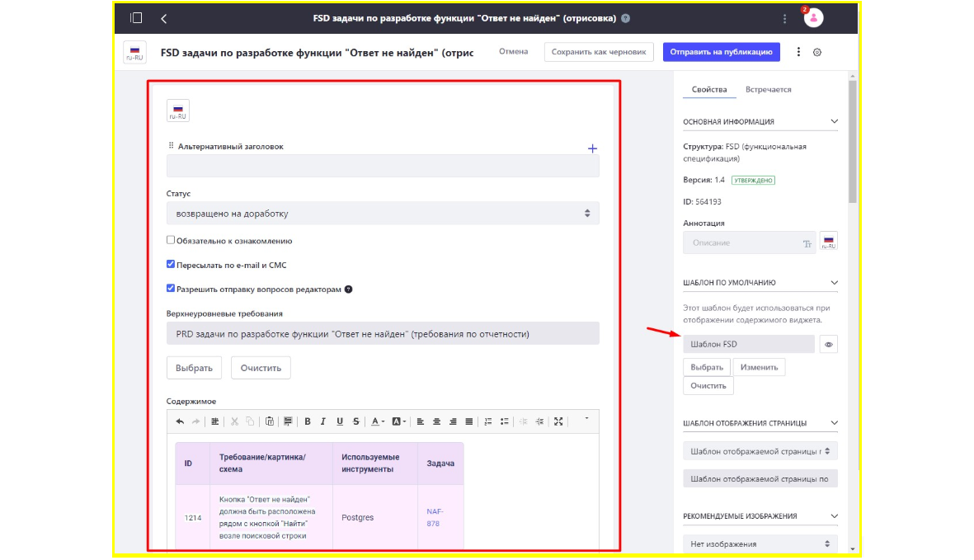Image resolution: width=974 pixels, height=560 pixels.
Task: Click ru-RU flag button inside the form
Action: (177, 111)
